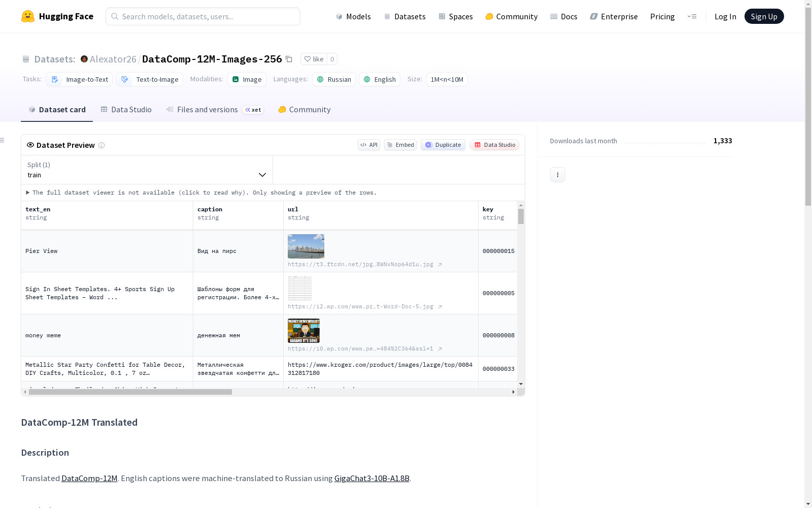Click the red Data Studio button
Screen dimensions: 812x508
coord(494,145)
